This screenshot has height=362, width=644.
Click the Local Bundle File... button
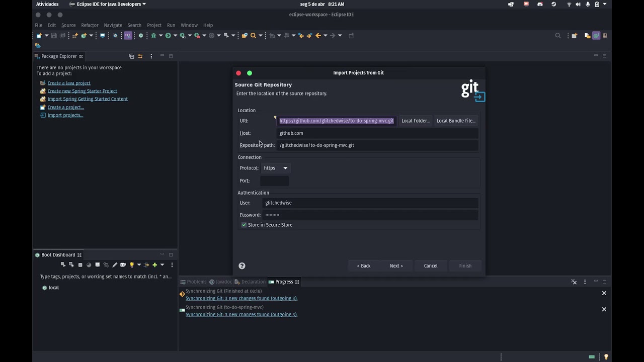[456, 121]
